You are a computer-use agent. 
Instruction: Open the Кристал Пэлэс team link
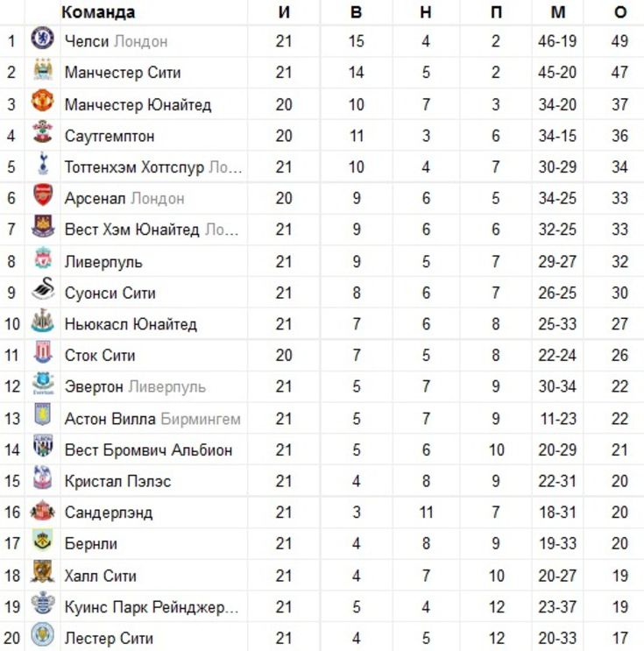(x=117, y=481)
